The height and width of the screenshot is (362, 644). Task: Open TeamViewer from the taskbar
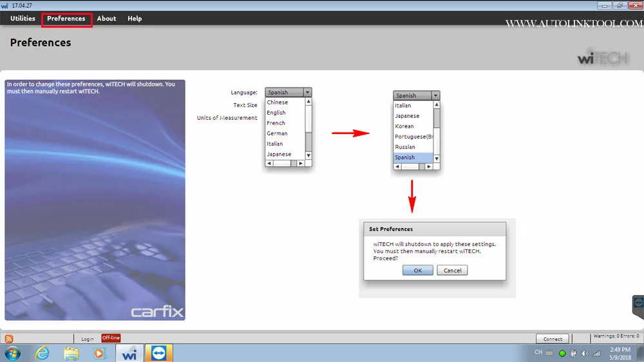click(159, 353)
